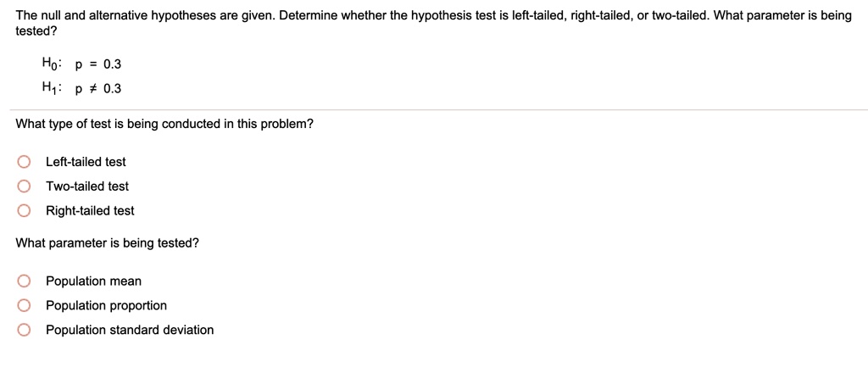Image resolution: width=868 pixels, height=384 pixels.
Task: Choose the Population mean radio button
Action: pos(25,281)
